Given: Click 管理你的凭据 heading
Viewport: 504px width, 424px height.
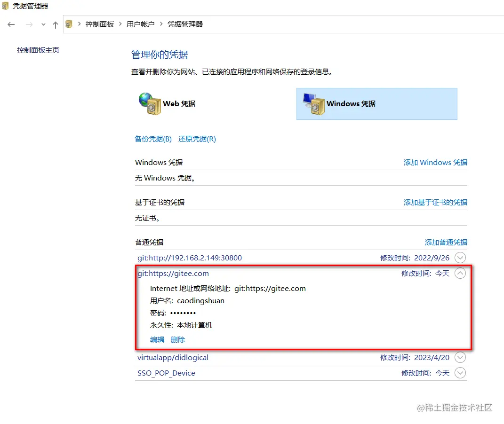Looking at the screenshot, I should [x=160, y=55].
